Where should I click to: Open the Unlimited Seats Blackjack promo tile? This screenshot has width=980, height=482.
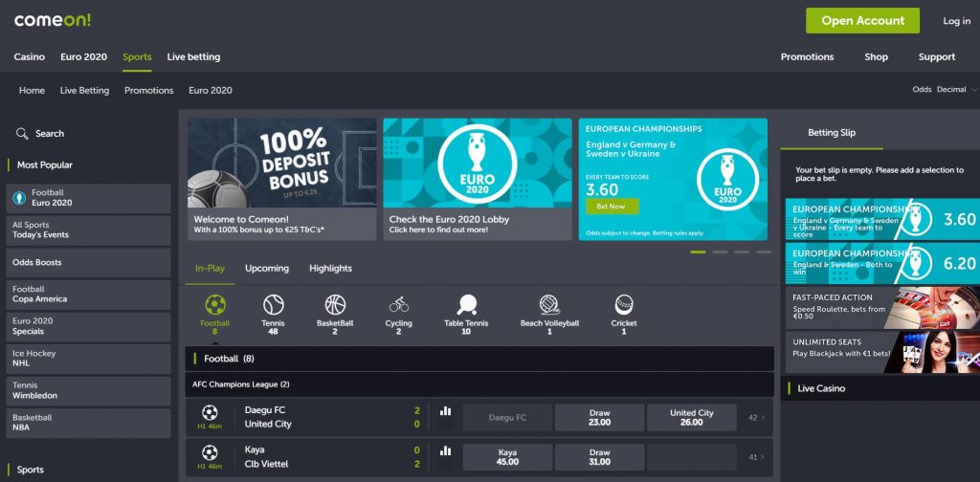click(x=882, y=352)
